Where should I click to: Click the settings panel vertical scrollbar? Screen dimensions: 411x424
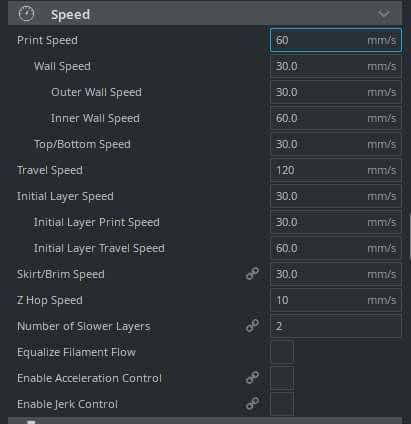coord(410,237)
